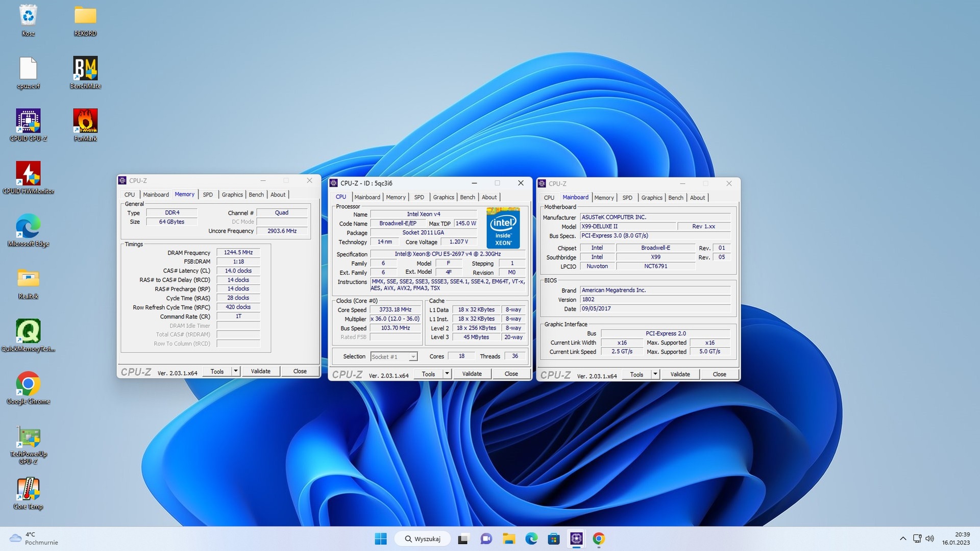Open the Windows Start menu

click(x=381, y=539)
